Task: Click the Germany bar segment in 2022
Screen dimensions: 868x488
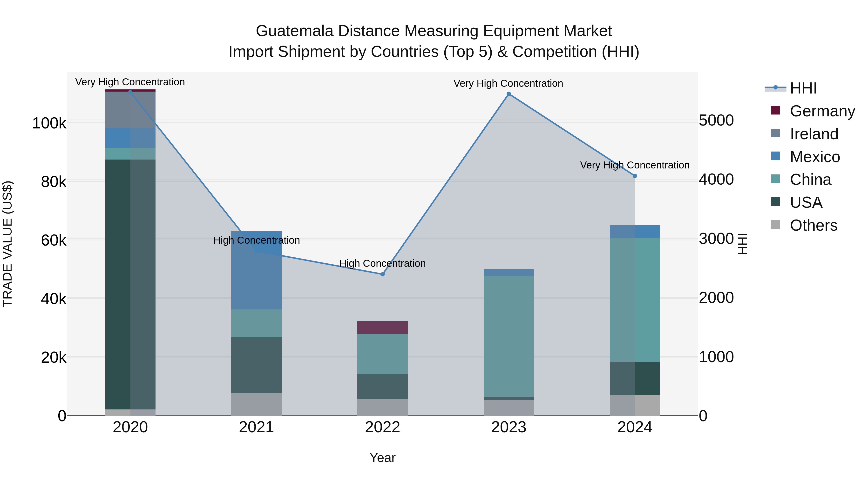Action: coord(382,327)
